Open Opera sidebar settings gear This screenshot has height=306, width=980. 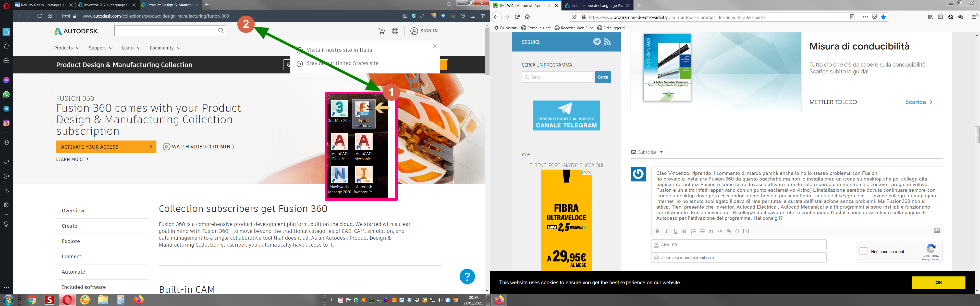pyautogui.click(x=6, y=205)
